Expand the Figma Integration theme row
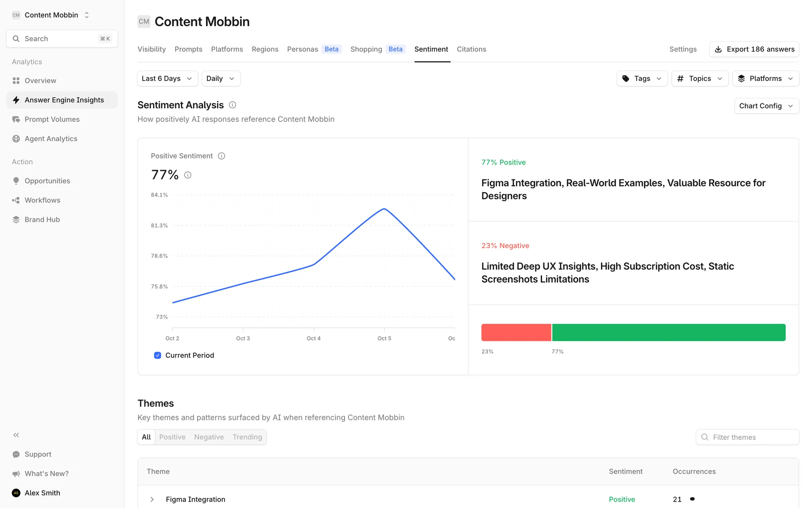Viewport: 812px width, 508px height. (x=152, y=500)
